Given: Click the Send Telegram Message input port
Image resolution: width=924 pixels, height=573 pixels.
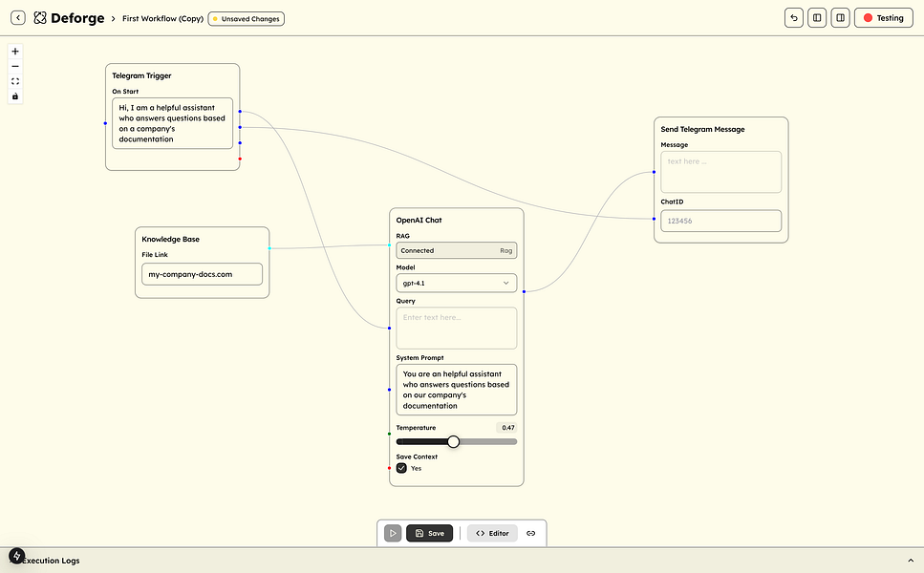Looking at the screenshot, I should tap(655, 172).
